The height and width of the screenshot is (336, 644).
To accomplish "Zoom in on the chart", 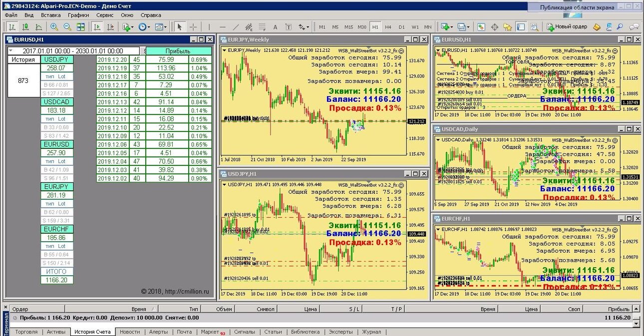I will (x=54, y=27).
